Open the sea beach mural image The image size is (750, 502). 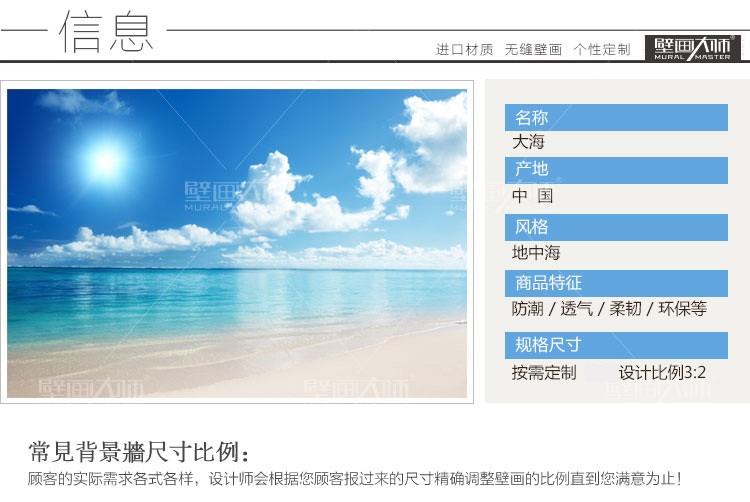tap(237, 243)
